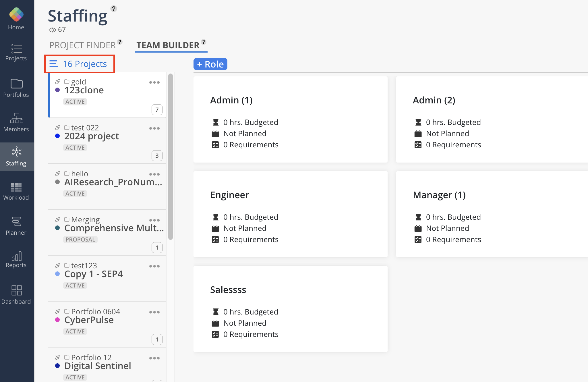This screenshot has width=588, height=382.
Task: Click help icon beside Staffing title
Action: point(114,9)
